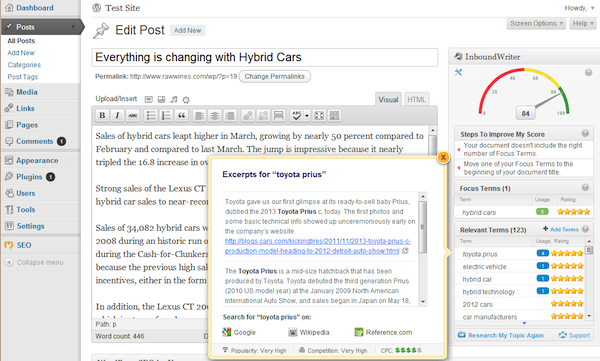The height and width of the screenshot is (361, 600).
Task: Open the Howdy user menu arrow
Action: coord(592,8)
